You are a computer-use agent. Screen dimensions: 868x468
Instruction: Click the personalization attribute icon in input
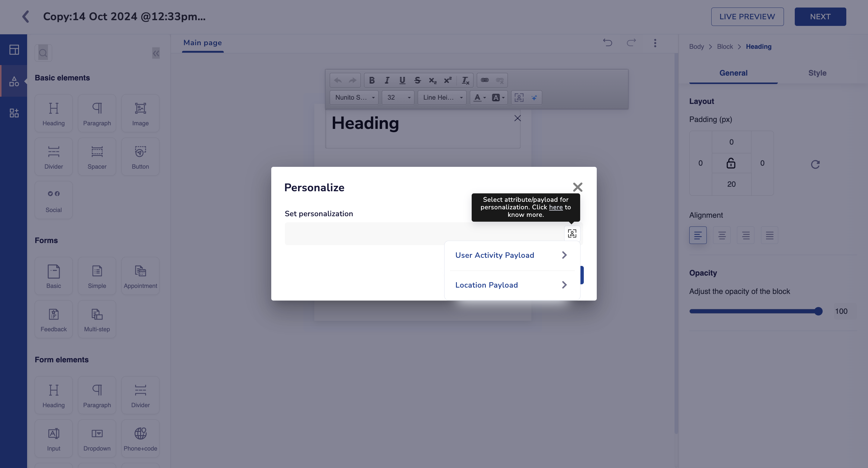tap(572, 233)
